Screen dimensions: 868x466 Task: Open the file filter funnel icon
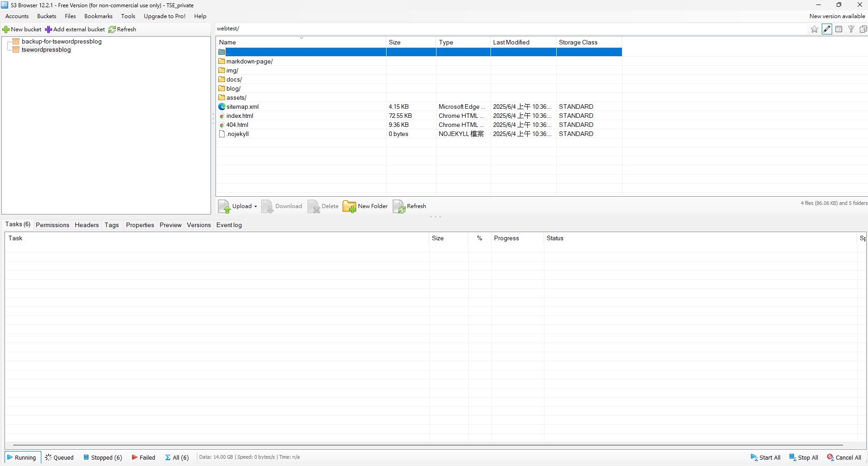coord(851,29)
